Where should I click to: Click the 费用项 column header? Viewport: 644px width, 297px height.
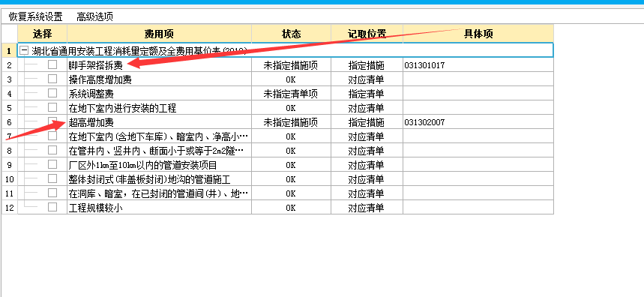[x=160, y=34]
